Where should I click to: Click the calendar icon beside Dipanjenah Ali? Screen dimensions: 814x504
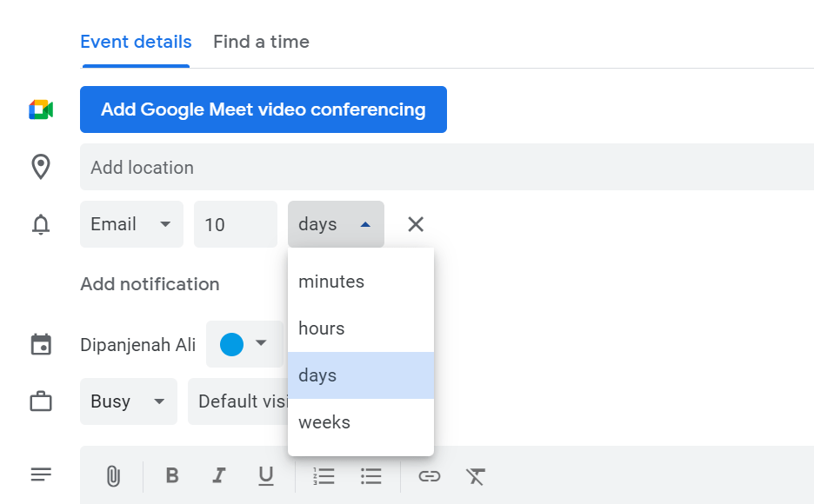pos(41,344)
